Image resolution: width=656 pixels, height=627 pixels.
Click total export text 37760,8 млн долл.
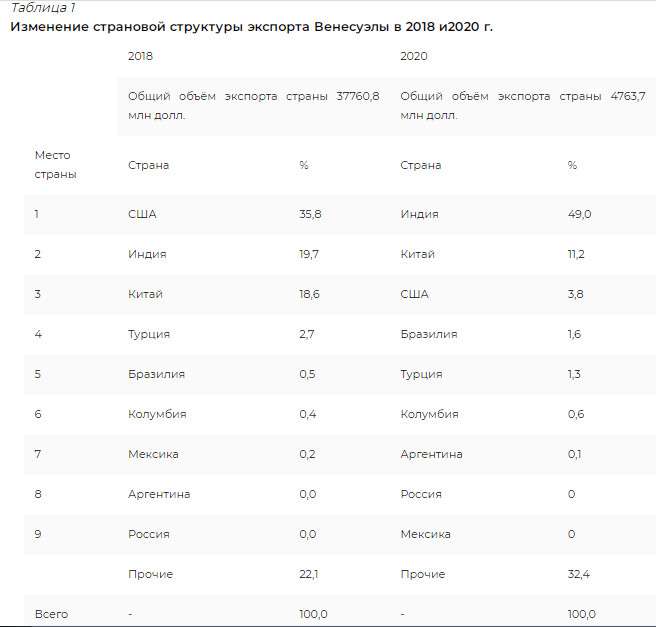pos(254,105)
